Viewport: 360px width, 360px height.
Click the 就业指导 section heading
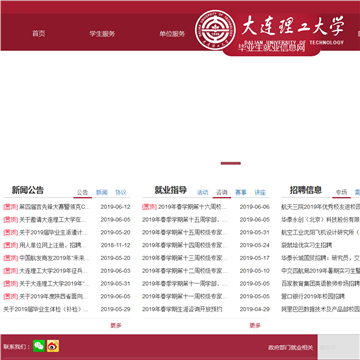[171, 190]
